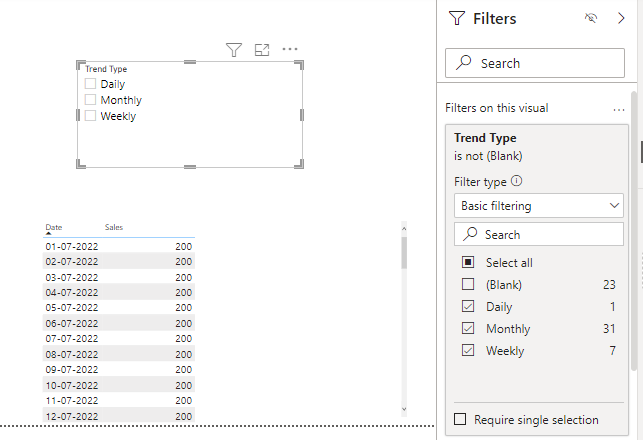Click the 'is not (Blank)' filter summary
Viewport: 643px width, 440px height.
(x=488, y=156)
